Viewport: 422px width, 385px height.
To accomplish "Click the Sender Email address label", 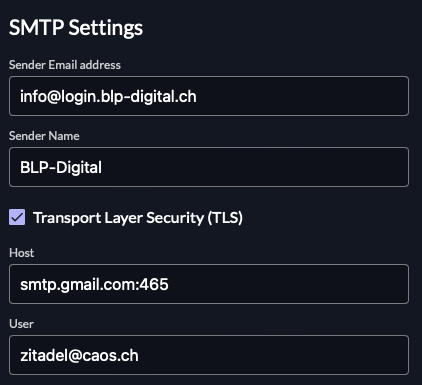I will pyautogui.click(x=65, y=65).
